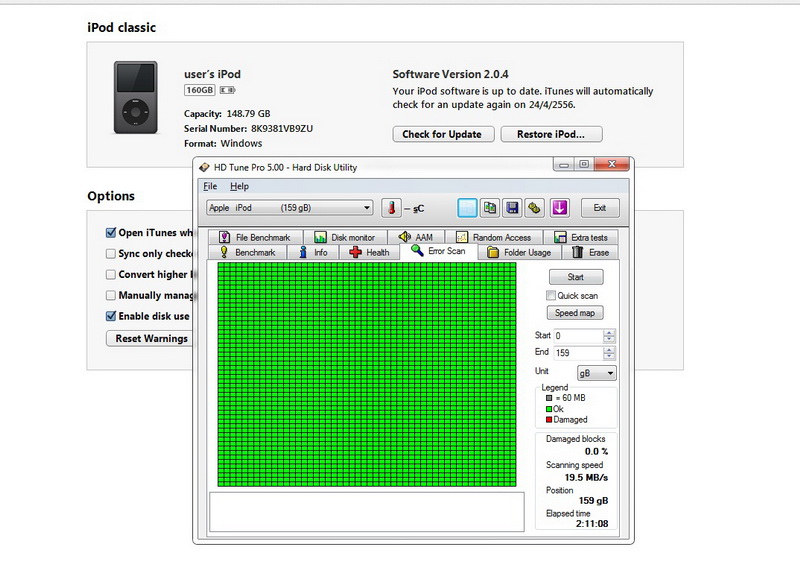Click the purple down-arrow tray icon

point(560,208)
